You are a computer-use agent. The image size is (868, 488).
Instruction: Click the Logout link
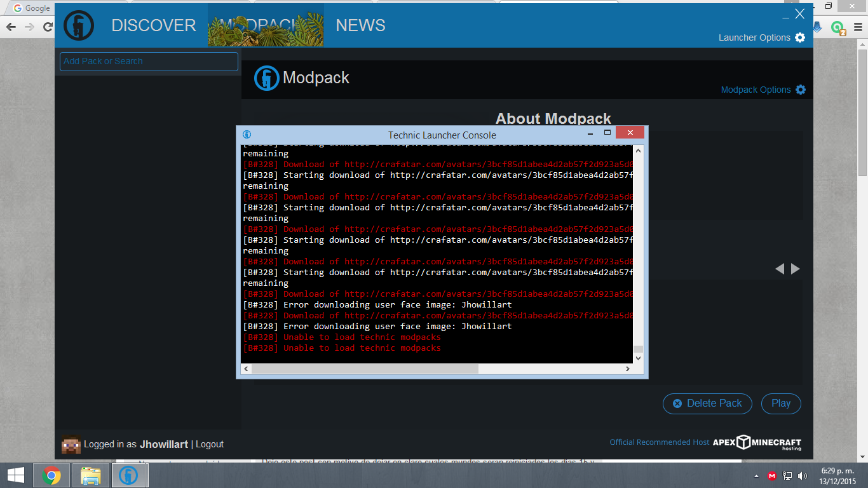pos(210,444)
